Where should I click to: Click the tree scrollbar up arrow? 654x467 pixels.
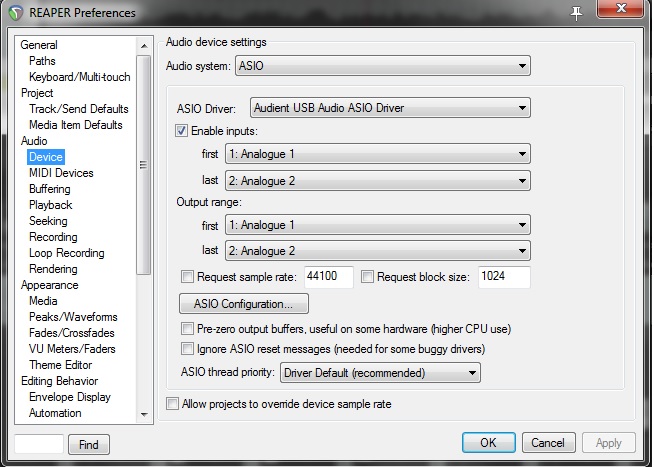tap(144, 45)
